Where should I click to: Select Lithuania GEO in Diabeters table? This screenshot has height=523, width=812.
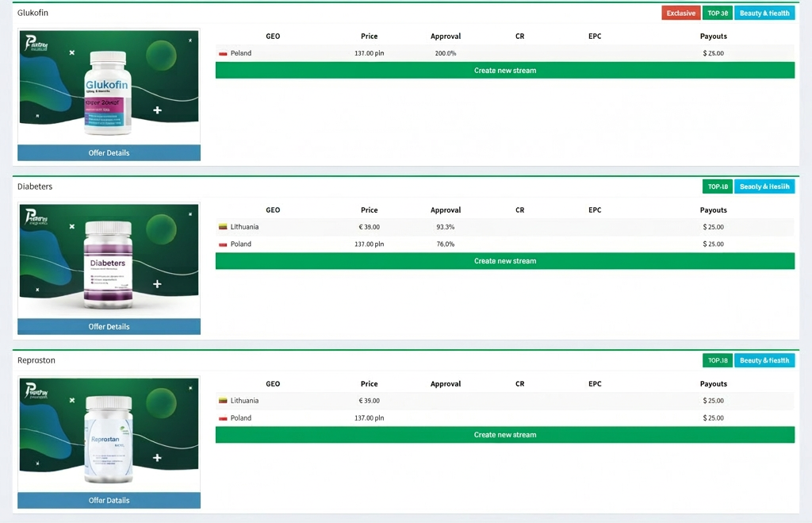(x=244, y=227)
